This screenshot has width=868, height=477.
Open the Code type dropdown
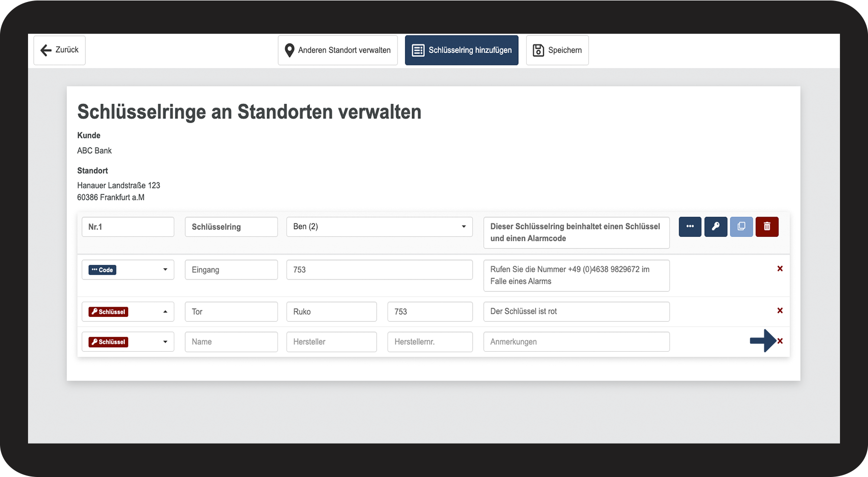tap(128, 270)
